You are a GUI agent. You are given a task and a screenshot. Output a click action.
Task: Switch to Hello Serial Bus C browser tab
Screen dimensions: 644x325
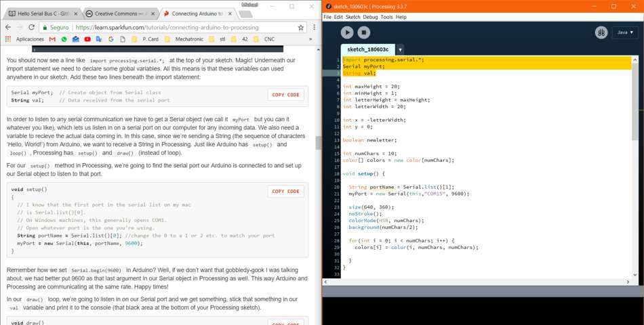41,14
